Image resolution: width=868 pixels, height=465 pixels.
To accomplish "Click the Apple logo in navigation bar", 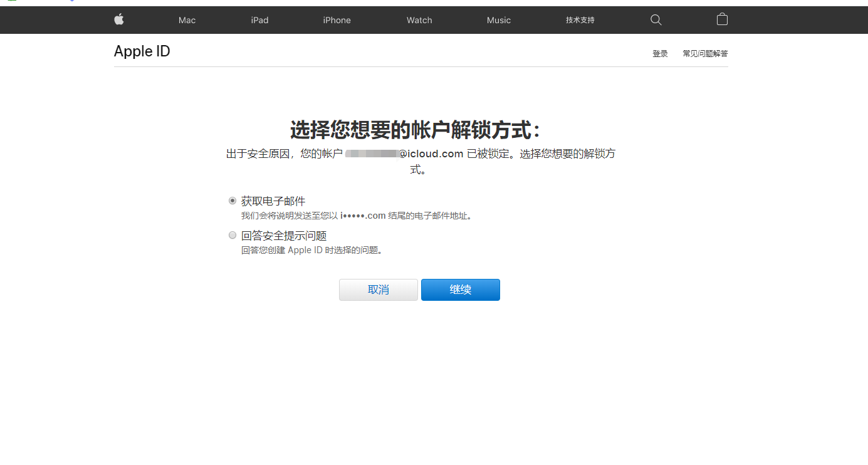I will [119, 19].
